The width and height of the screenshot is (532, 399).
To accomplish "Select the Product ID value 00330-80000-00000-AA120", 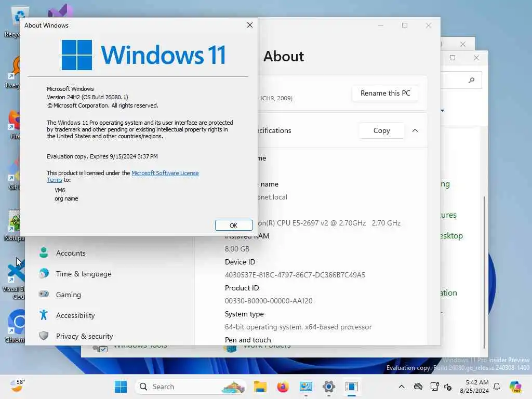I will click(269, 301).
